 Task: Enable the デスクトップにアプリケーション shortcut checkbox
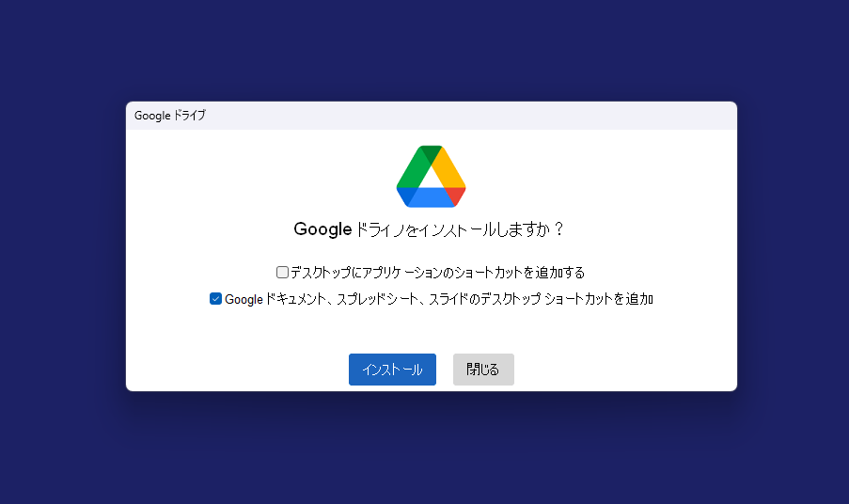tap(282, 273)
